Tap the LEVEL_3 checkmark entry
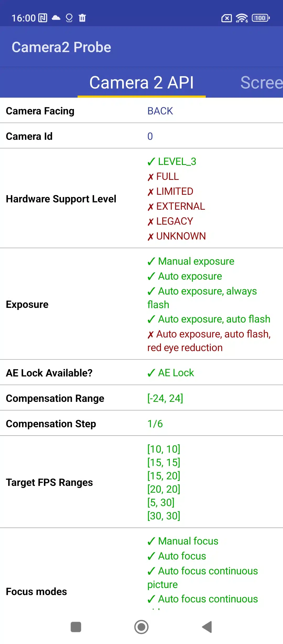Image resolution: width=283 pixels, height=644 pixels. point(172,162)
